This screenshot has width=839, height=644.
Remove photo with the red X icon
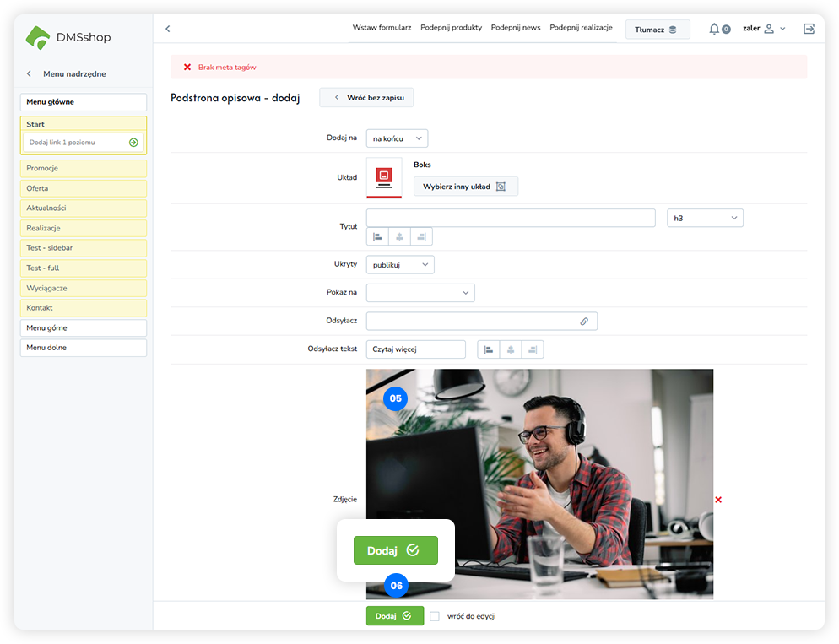[718, 500]
